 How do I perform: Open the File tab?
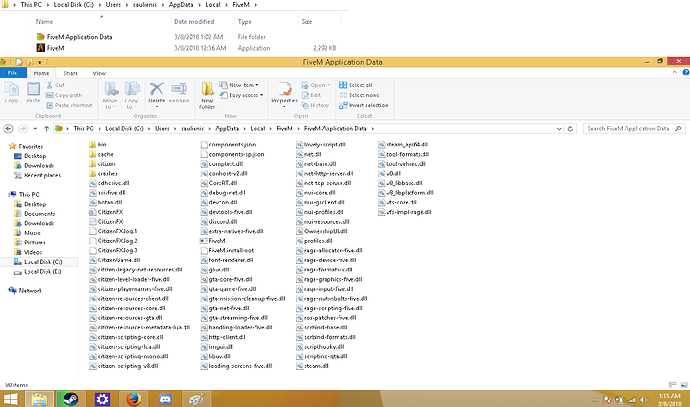pyautogui.click(x=12, y=73)
